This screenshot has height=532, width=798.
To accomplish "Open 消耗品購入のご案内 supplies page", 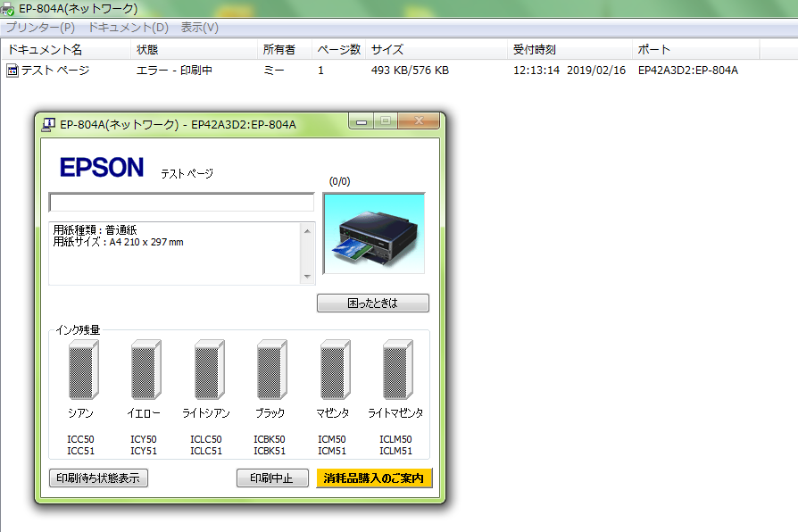I will coord(374,478).
